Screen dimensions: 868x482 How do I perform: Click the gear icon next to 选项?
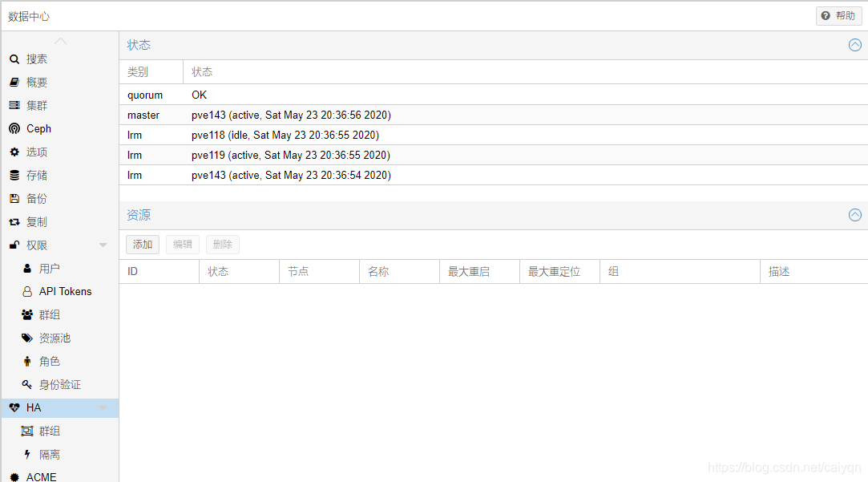click(x=14, y=152)
